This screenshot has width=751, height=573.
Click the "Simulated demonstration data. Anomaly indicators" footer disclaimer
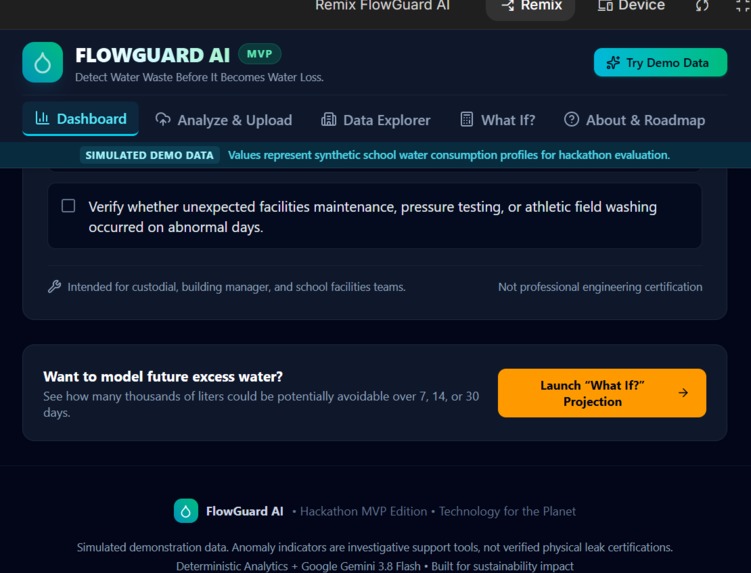point(375,547)
